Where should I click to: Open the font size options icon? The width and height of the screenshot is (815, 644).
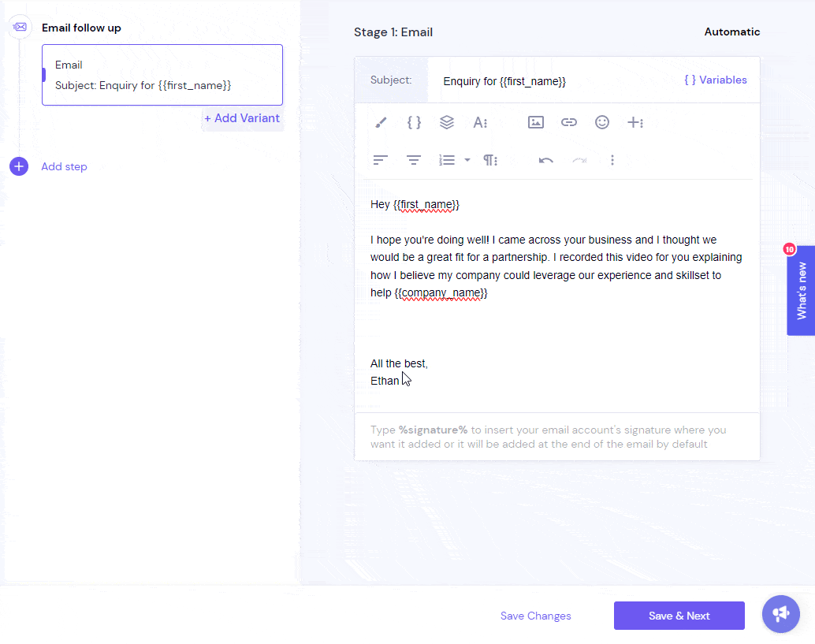click(480, 123)
